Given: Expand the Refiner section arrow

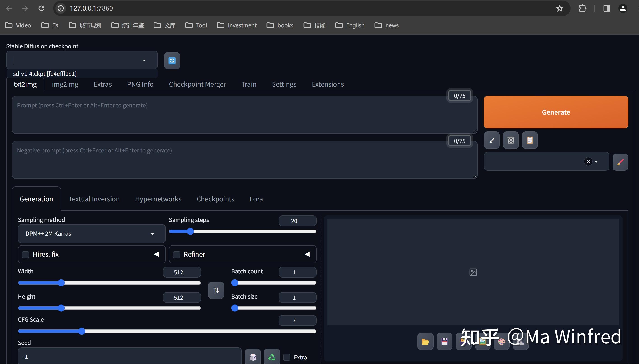Looking at the screenshot, I should click(307, 254).
